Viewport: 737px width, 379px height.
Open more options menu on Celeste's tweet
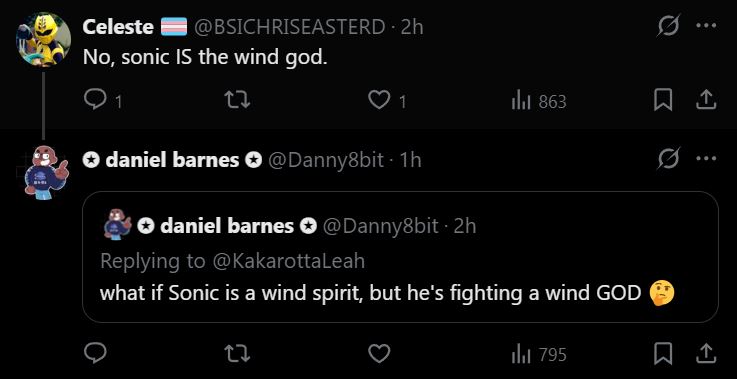coord(706,26)
